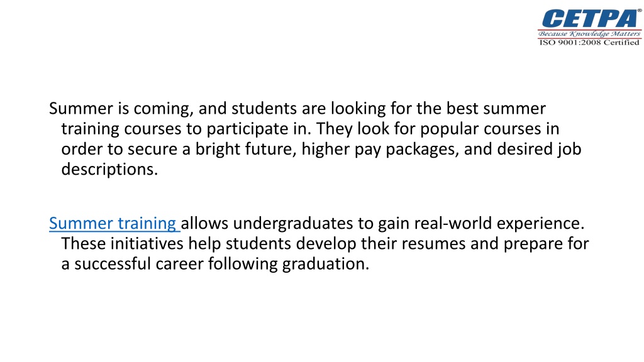This screenshot has width=644, height=362.
Task: Click the words "These initiatives"
Action: 123,244
